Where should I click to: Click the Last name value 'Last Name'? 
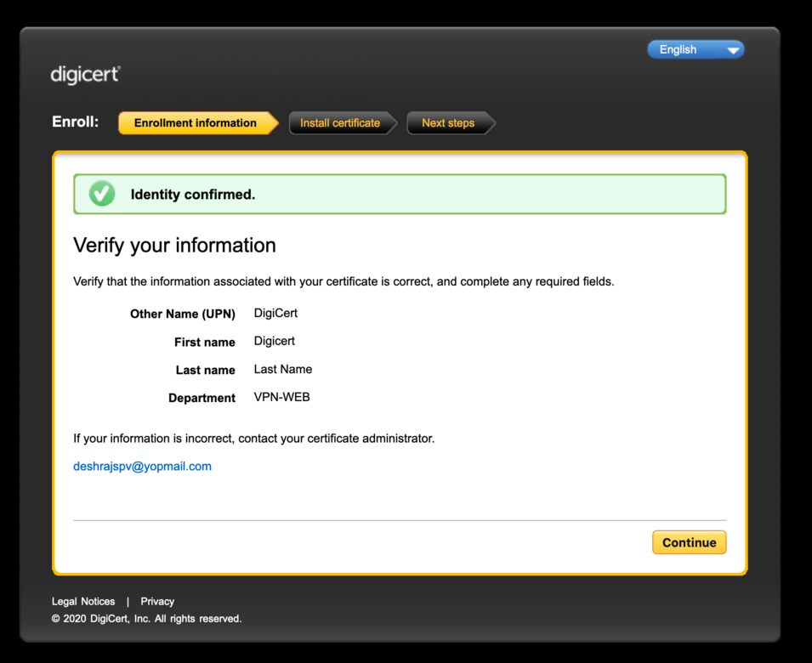click(x=283, y=369)
